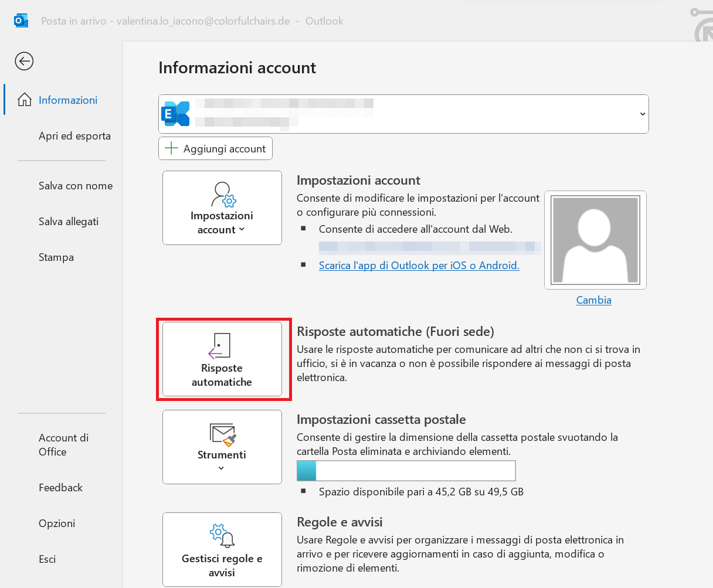Click the profile picture placeholder

(x=595, y=240)
